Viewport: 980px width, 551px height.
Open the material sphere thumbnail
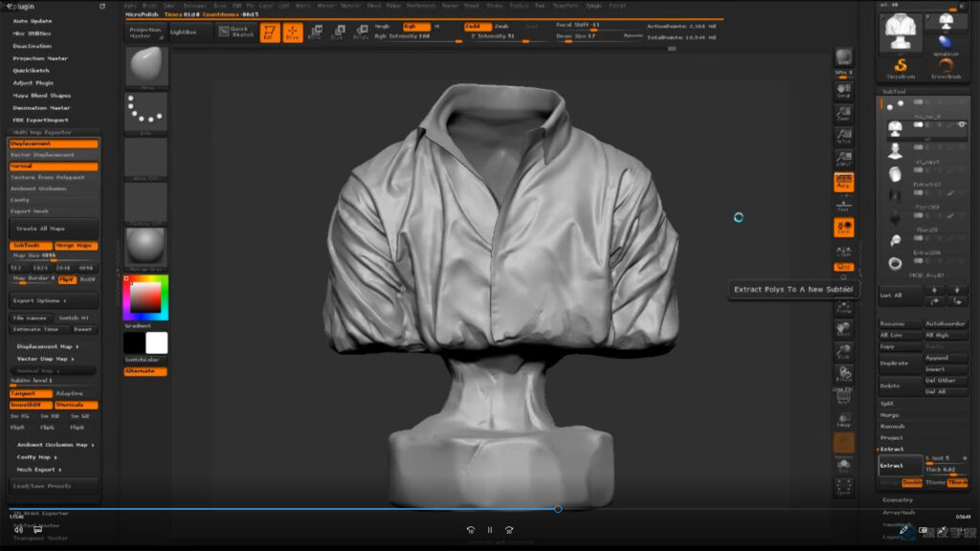point(146,248)
